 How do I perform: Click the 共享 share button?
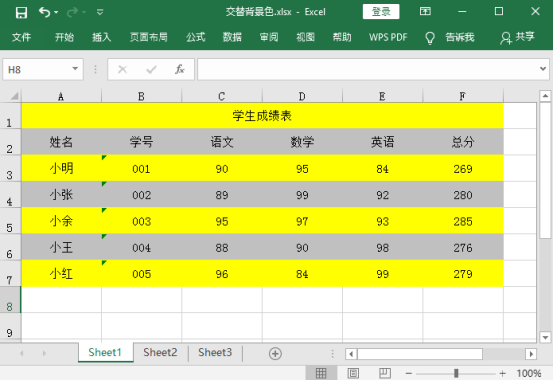[x=517, y=37]
